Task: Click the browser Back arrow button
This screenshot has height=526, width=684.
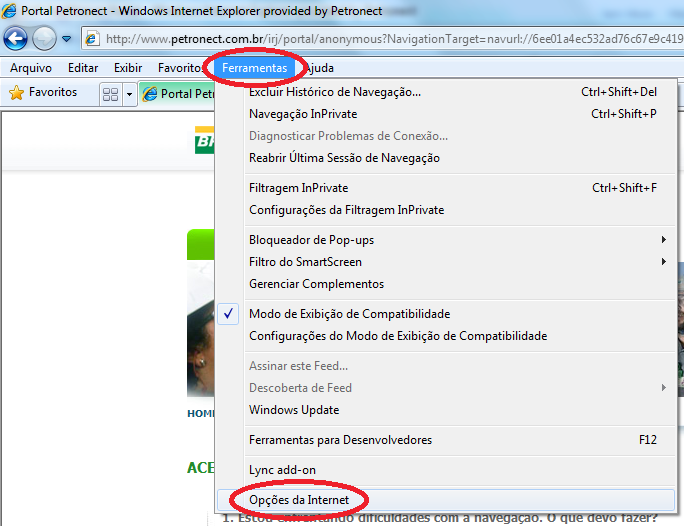Action: 16,39
